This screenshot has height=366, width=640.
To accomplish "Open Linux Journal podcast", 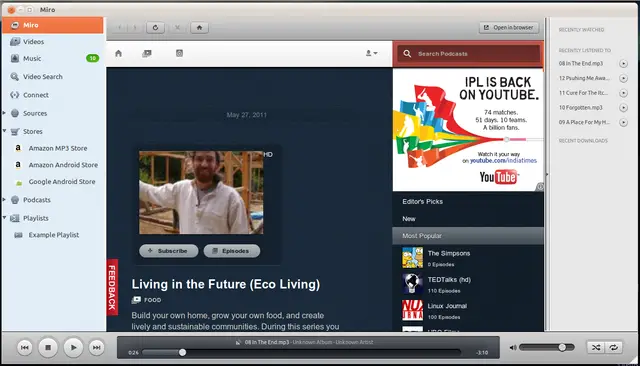I will (x=447, y=306).
